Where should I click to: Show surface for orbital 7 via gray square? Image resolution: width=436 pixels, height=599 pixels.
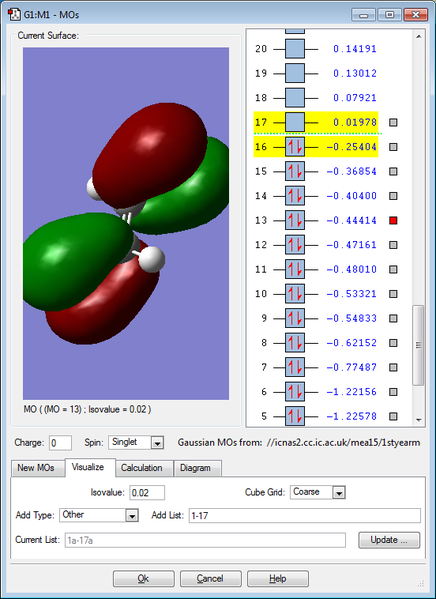(x=393, y=367)
